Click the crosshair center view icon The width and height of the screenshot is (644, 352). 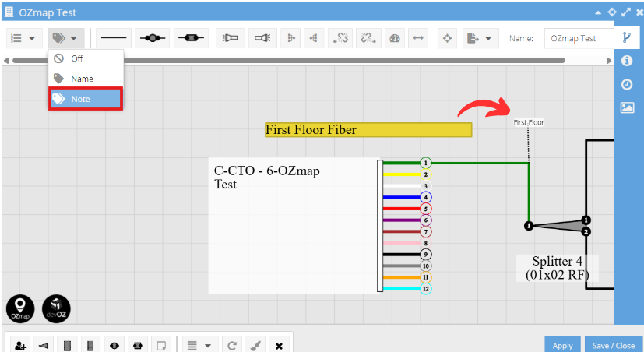coord(447,38)
